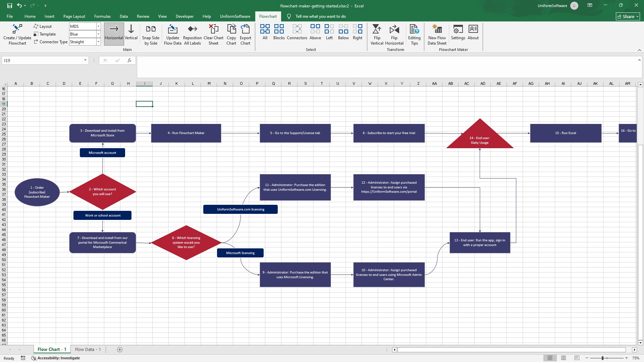The height and width of the screenshot is (362, 644).
Task: Open New Flow Data Sheet
Action: pyautogui.click(x=437, y=29)
